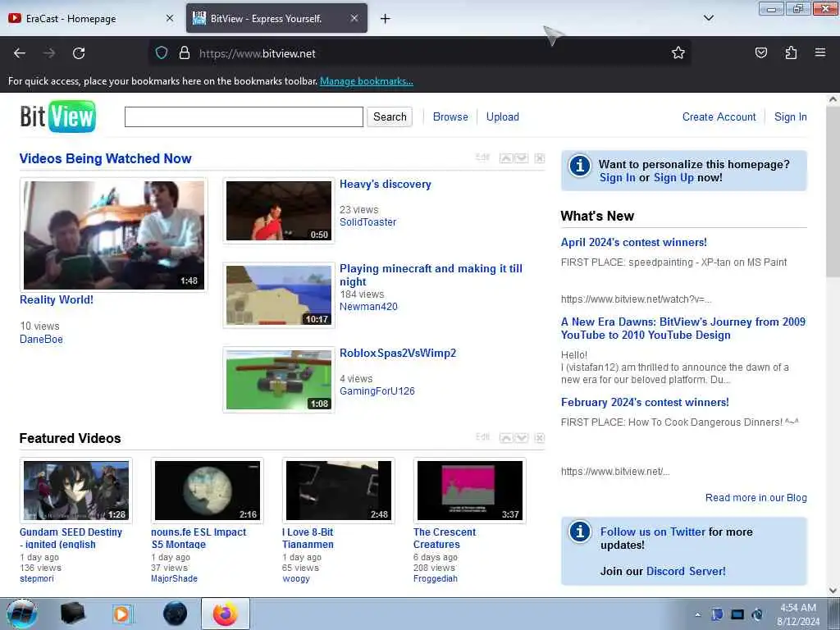This screenshot has width=840, height=630.
Task: Open the Windows Start orb
Action: point(22,614)
